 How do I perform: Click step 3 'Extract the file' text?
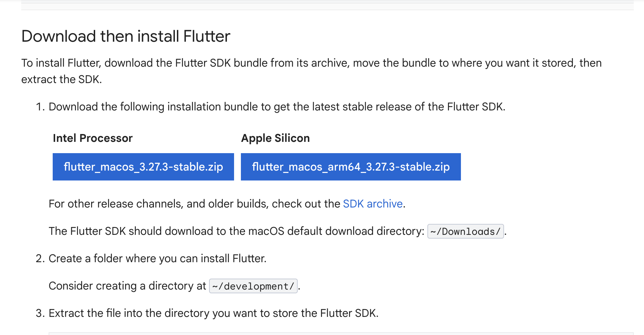pyautogui.click(x=214, y=313)
